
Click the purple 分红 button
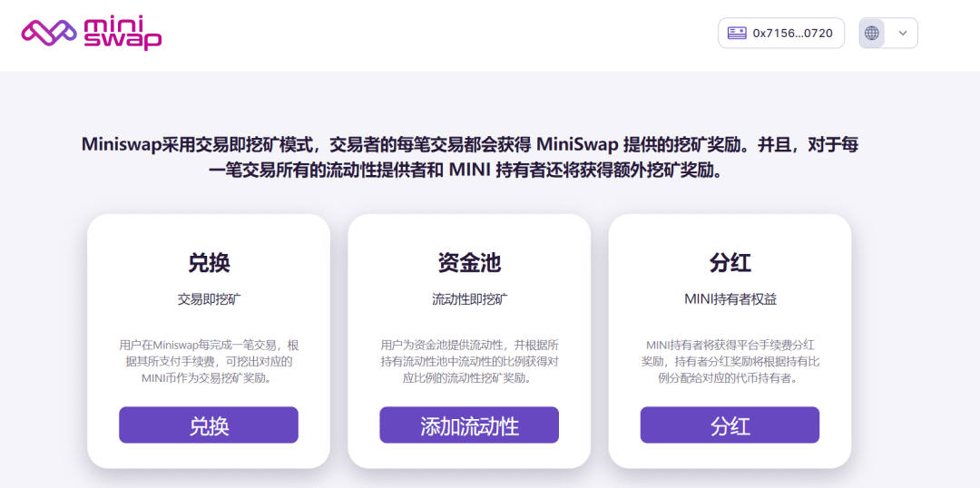click(730, 425)
